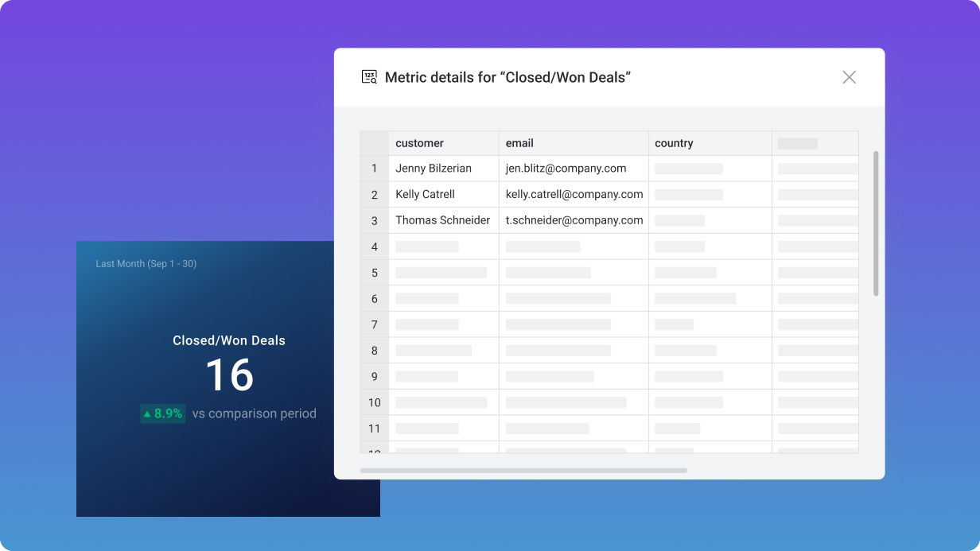Click the upward triangle inside the percentage badge
Screen dimensions: 980x551
click(x=146, y=413)
